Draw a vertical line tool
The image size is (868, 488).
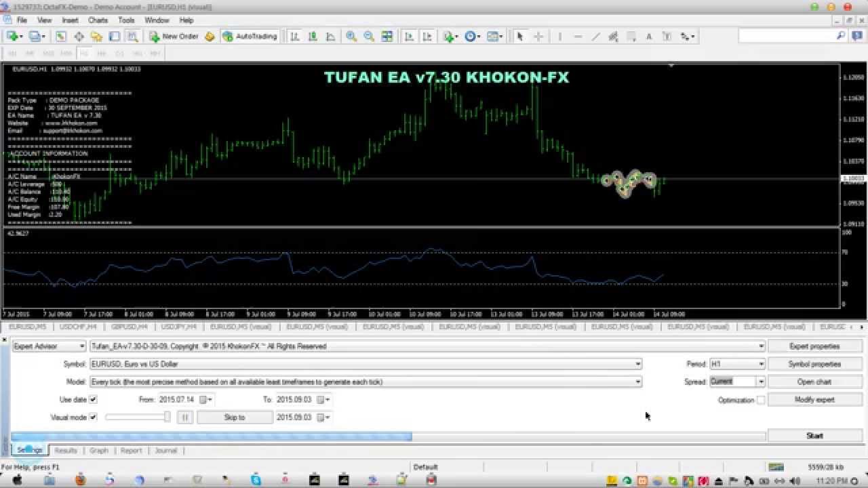[x=560, y=37]
